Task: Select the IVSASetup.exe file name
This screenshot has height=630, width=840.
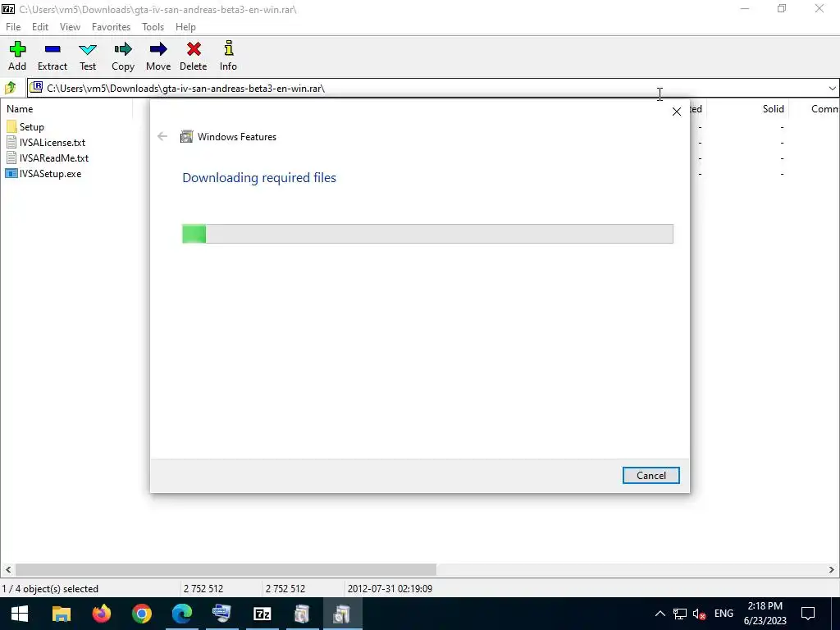Action: [x=50, y=174]
